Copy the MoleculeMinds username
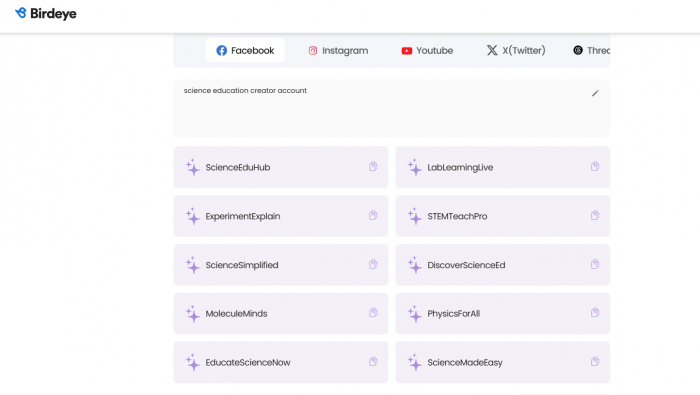The image size is (700, 395). (373, 313)
